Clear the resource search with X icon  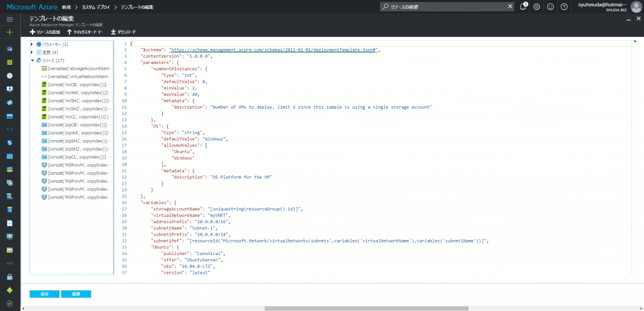click(x=510, y=6)
